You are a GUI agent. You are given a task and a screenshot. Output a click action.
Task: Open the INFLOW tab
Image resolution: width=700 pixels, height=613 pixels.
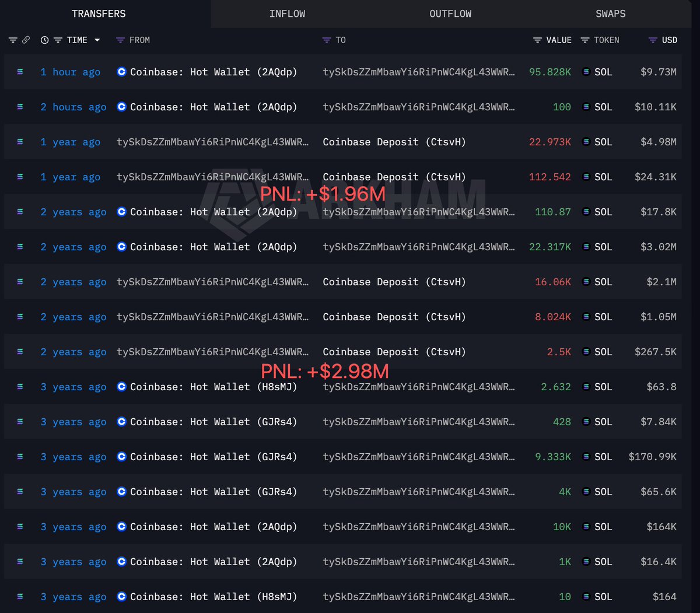287,13
